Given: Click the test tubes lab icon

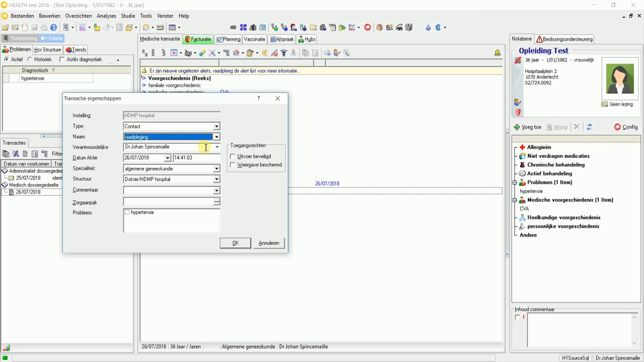Looking at the screenshot, I should coord(82,28).
